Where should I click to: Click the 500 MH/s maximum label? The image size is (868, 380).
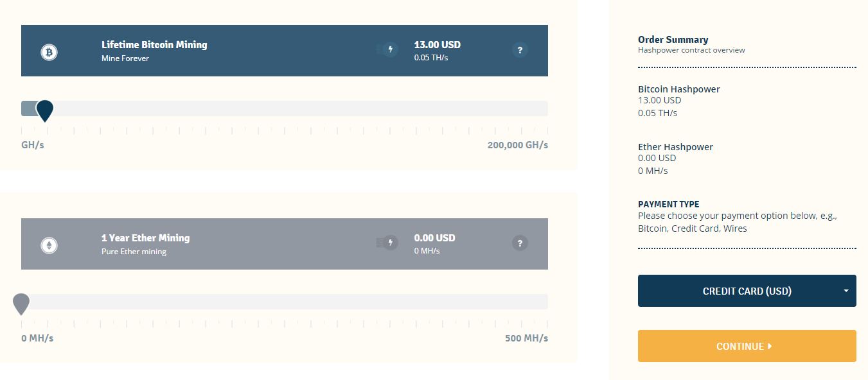[527, 338]
